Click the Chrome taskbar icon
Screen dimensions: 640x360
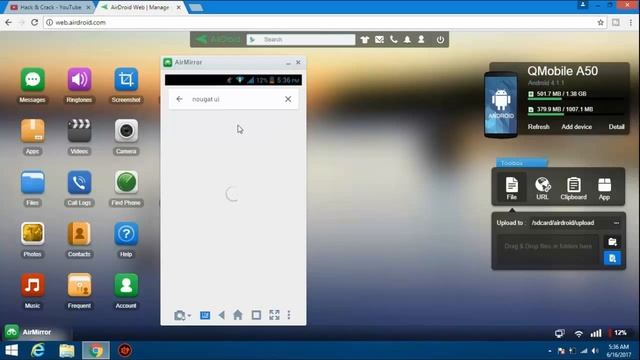[x=96, y=351]
